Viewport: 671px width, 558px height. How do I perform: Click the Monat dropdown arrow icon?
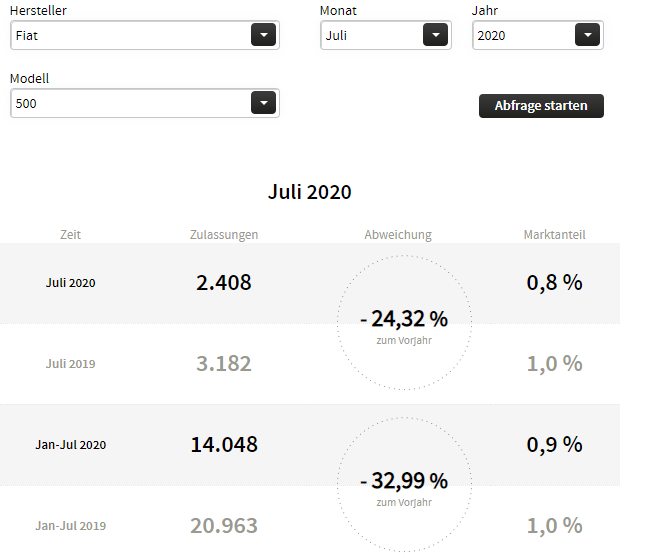(435, 35)
